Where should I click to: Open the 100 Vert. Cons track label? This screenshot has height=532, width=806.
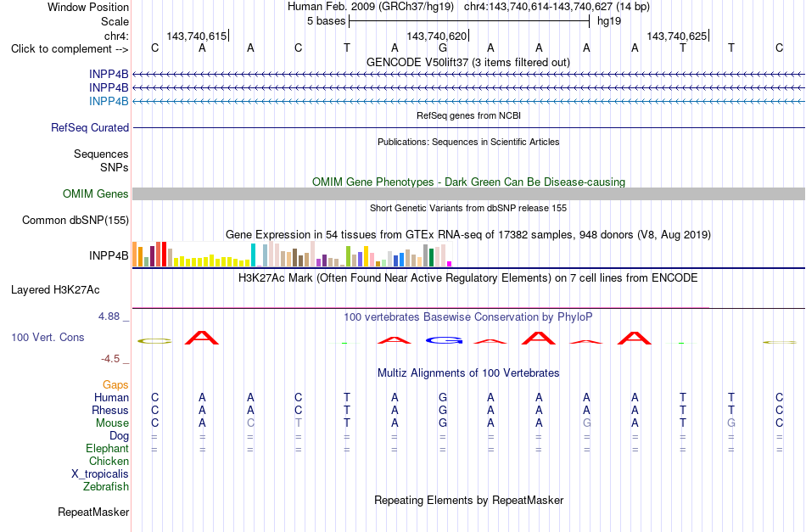pos(48,337)
